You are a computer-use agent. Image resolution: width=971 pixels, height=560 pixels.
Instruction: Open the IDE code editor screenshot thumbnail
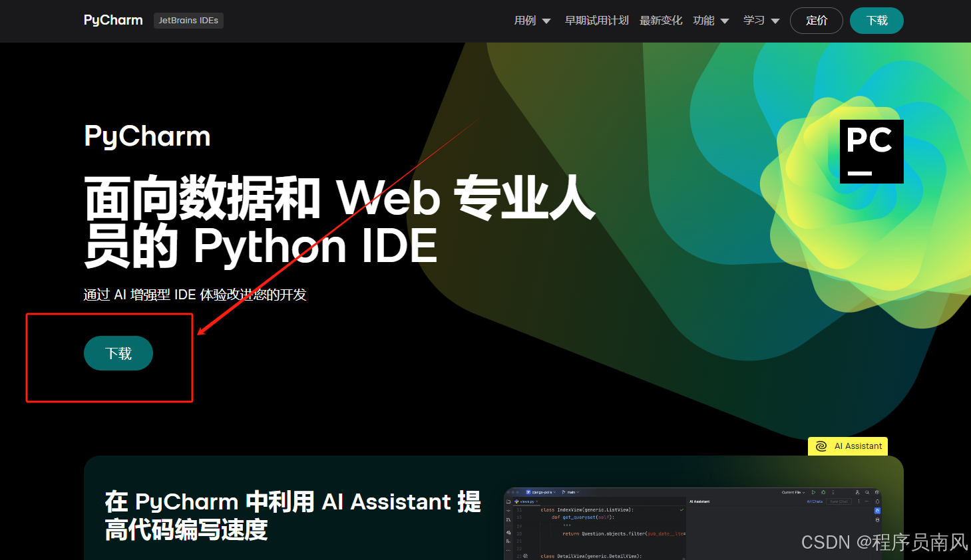(693, 524)
